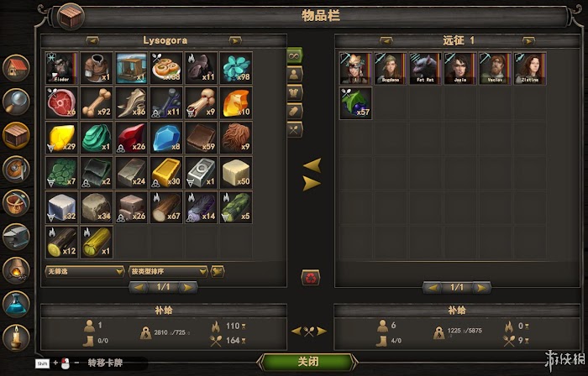
Task: Select the Fat Rat character card
Action: (425, 68)
